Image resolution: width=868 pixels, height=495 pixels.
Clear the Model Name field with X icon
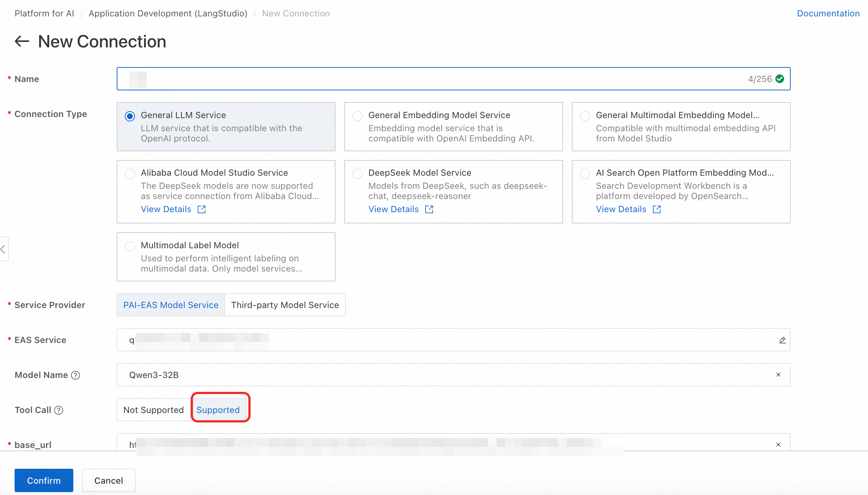tap(778, 375)
